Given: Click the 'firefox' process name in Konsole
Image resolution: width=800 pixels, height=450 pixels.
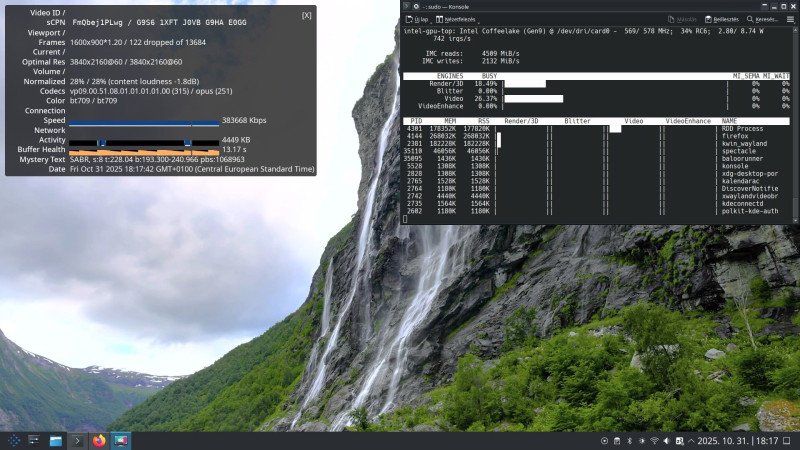Looking at the screenshot, I should coord(735,136).
